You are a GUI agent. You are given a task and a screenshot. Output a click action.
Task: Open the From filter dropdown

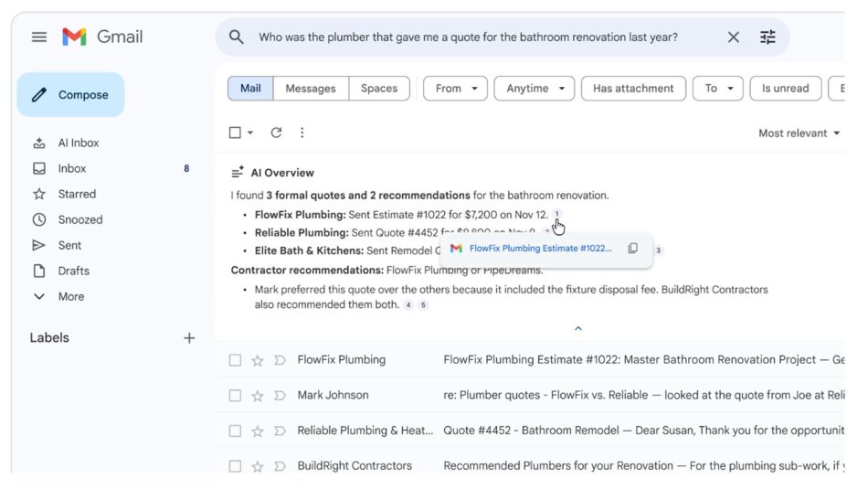tap(455, 89)
